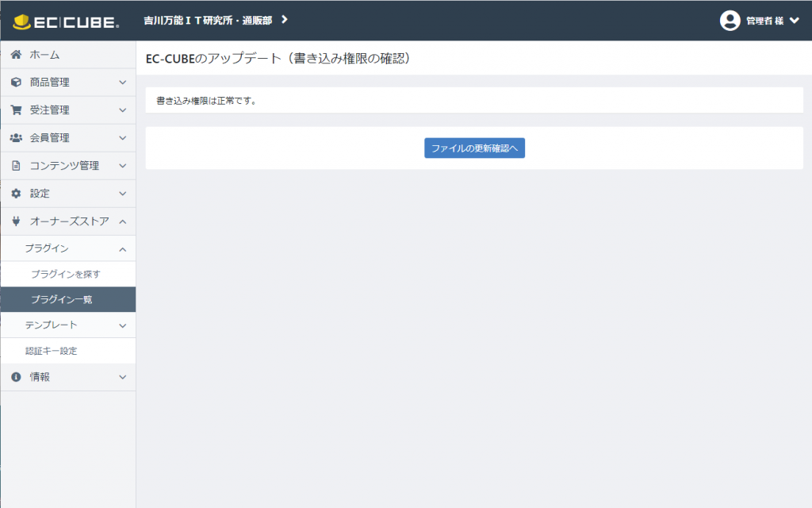
Task: Click the content management document icon
Action: [x=16, y=166]
